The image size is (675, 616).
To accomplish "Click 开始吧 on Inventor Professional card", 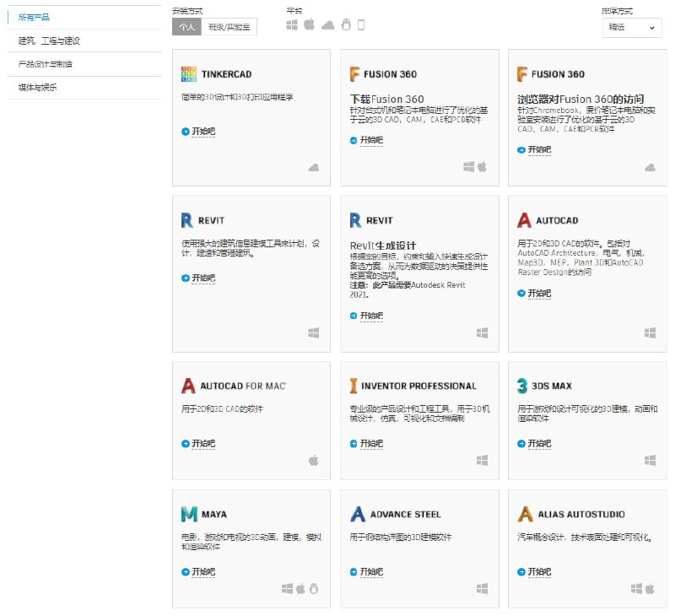I will coord(371,444).
